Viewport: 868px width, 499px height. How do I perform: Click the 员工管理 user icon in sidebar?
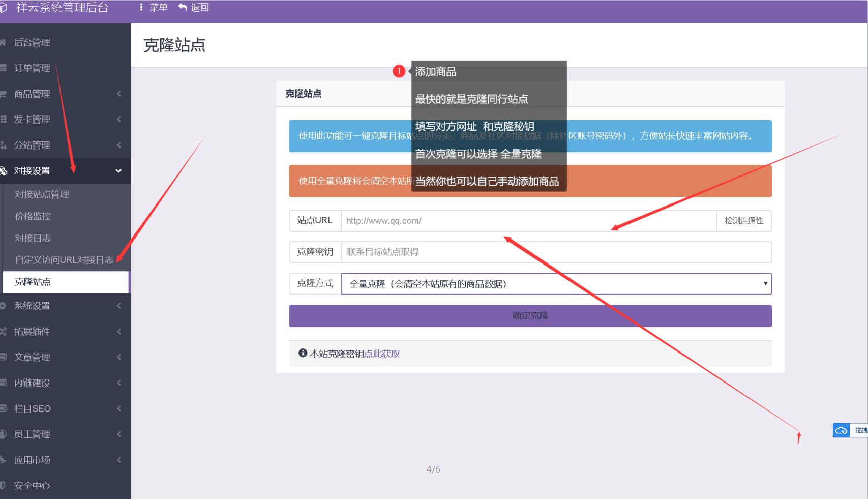pos(3,434)
